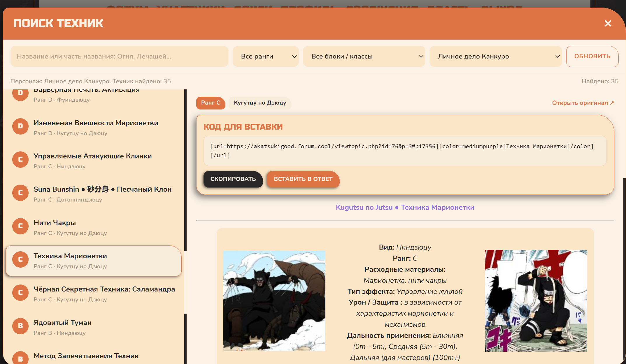Open the 'Личное дело Канкуро' character dropdown

pyautogui.click(x=496, y=56)
